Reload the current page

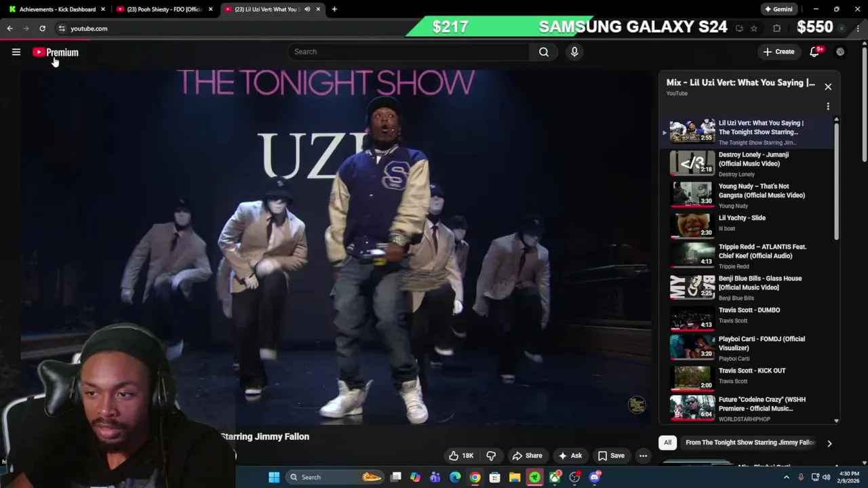click(x=42, y=28)
